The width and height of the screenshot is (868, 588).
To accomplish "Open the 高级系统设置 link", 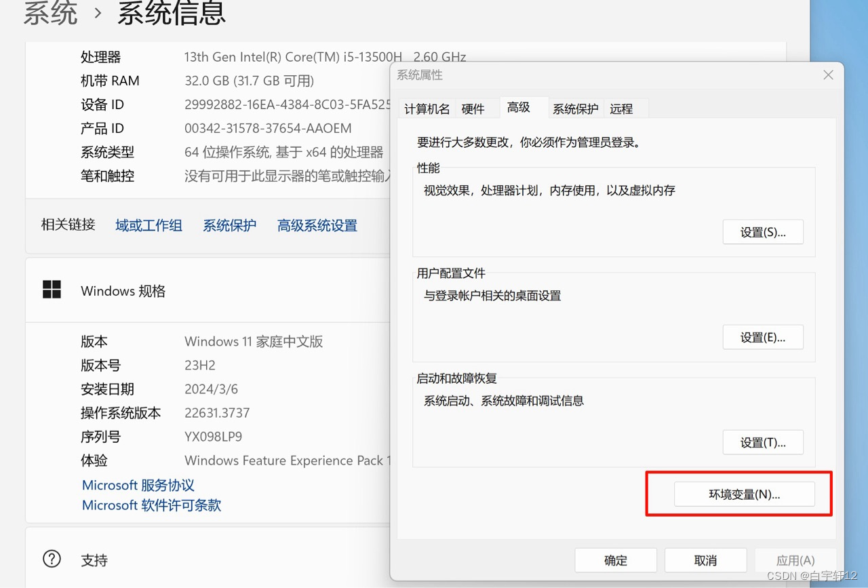I will [x=317, y=224].
